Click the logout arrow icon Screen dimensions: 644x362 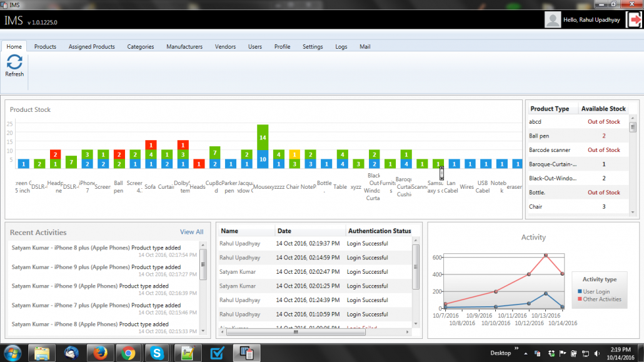pos(634,19)
